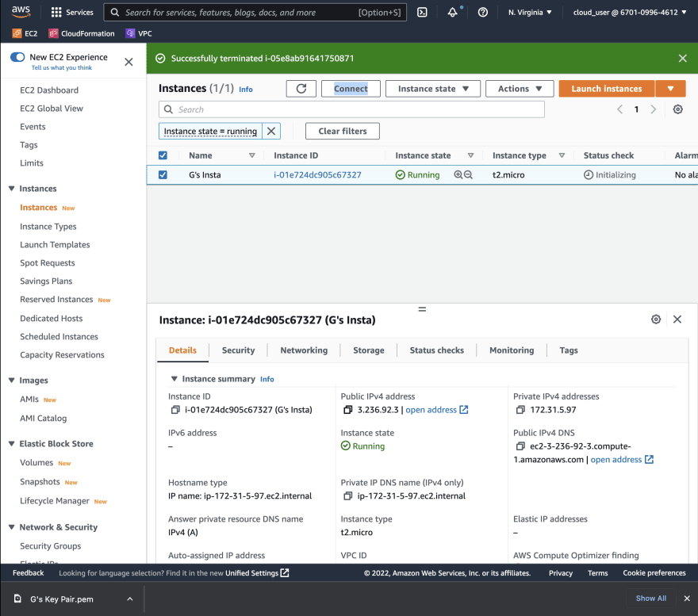Switch to the Storage tab
The height and width of the screenshot is (616, 698).
(369, 350)
